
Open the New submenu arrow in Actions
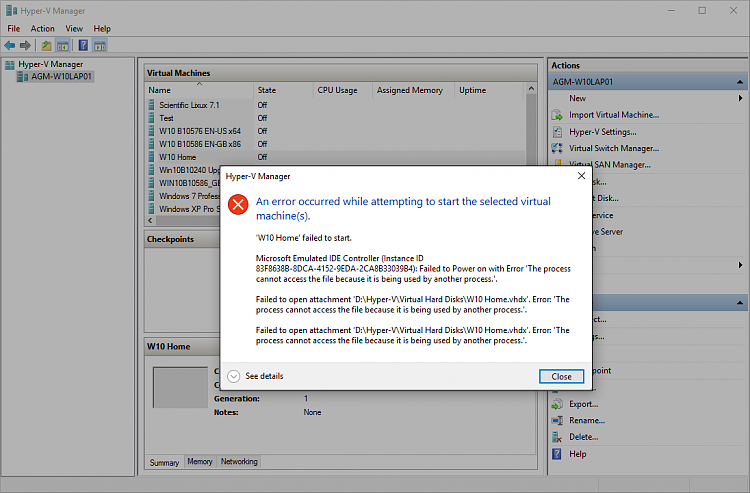(740, 98)
